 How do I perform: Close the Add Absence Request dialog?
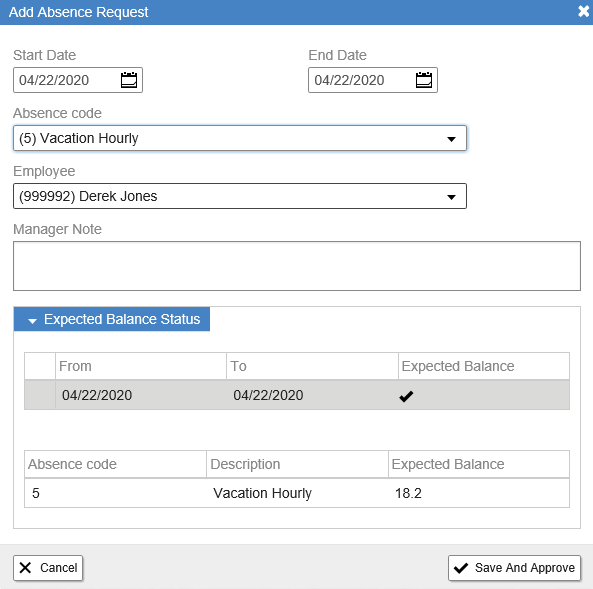pyautogui.click(x=584, y=11)
